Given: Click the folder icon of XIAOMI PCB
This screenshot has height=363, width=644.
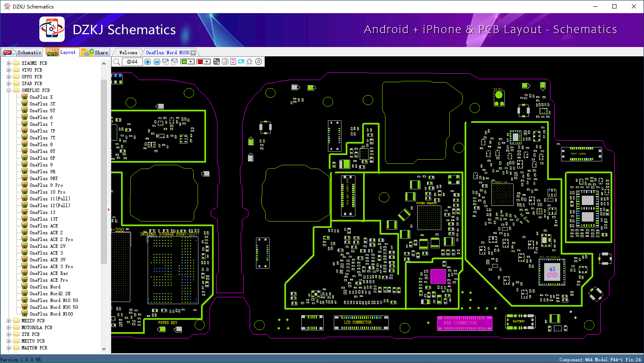Looking at the screenshot, I should (x=17, y=63).
